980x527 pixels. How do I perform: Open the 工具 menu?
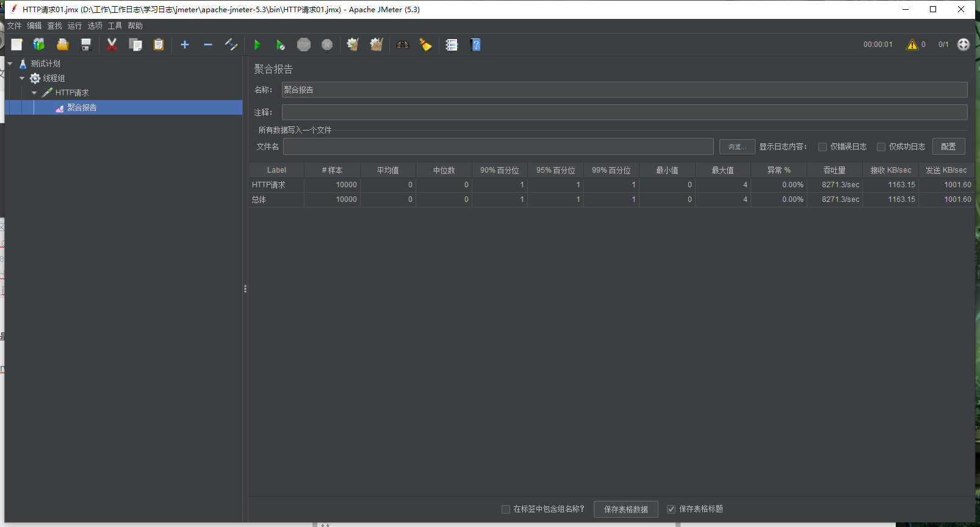point(115,26)
